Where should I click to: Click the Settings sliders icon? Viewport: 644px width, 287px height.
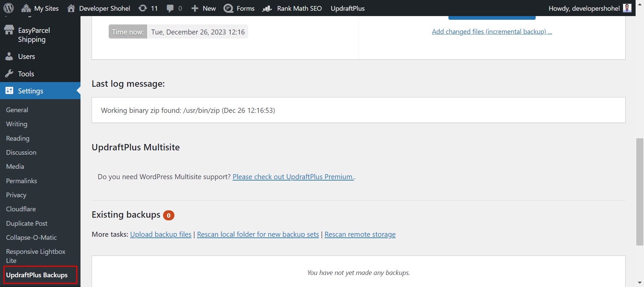pos(9,90)
